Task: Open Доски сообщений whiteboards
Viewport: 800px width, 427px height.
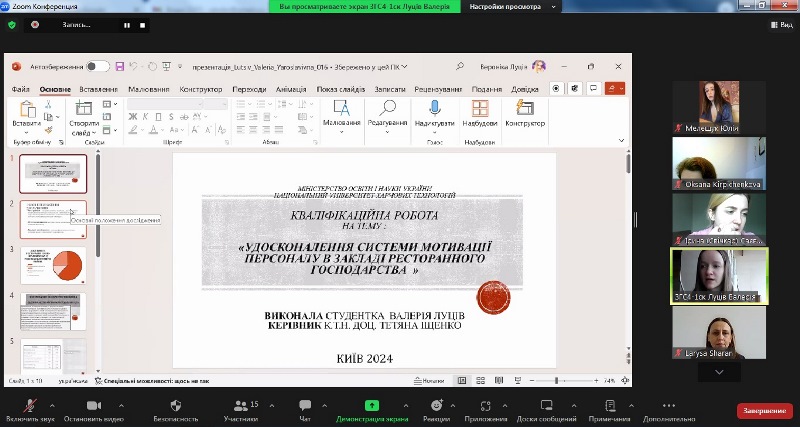Action: 546,411
